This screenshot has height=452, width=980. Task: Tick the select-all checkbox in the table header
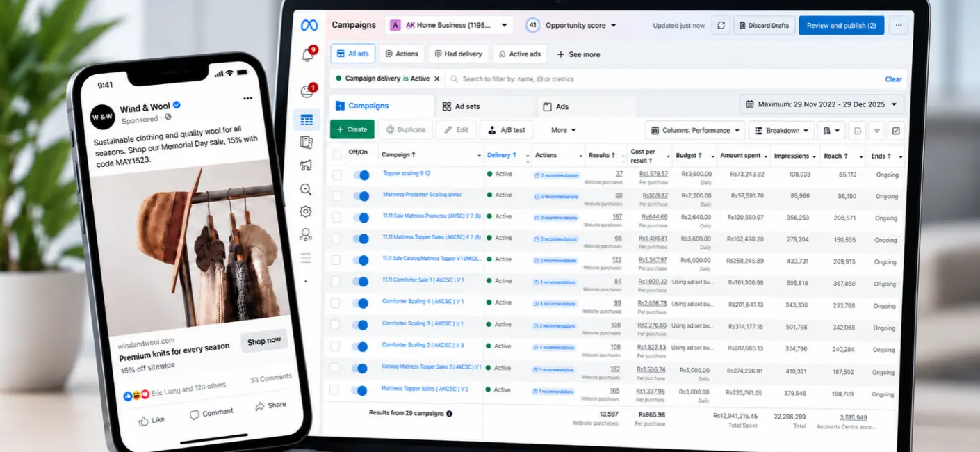click(x=337, y=154)
